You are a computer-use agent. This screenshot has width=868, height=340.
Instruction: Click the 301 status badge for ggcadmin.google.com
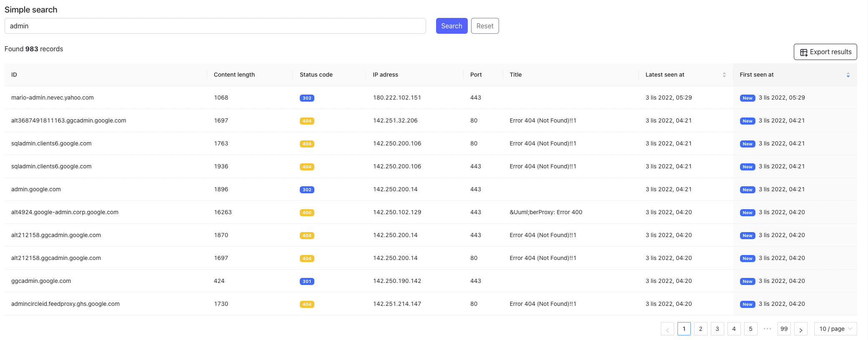[307, 282]
